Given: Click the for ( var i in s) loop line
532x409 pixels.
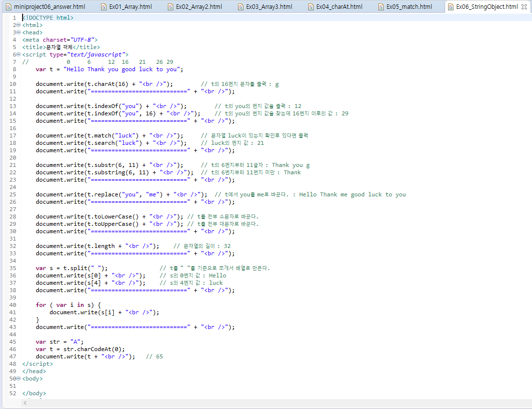Looking at the screenshot, I should pyautogui.click(x=68, y=305).
